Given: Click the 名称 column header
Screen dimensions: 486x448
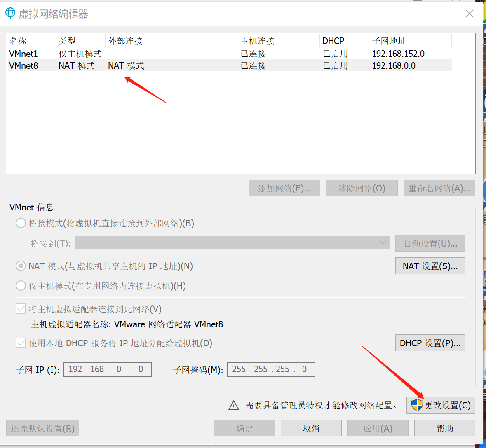Looking at the screenshot, I should click(31, 41).
